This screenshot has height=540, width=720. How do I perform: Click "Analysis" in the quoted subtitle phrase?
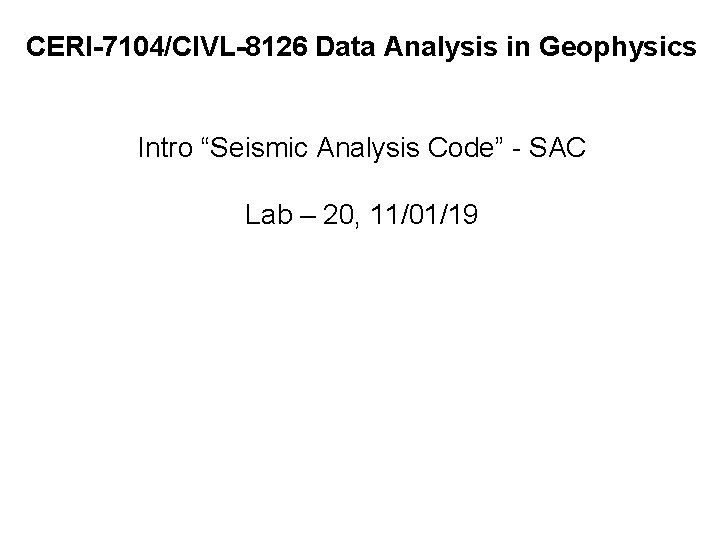[x=359, y=149]
